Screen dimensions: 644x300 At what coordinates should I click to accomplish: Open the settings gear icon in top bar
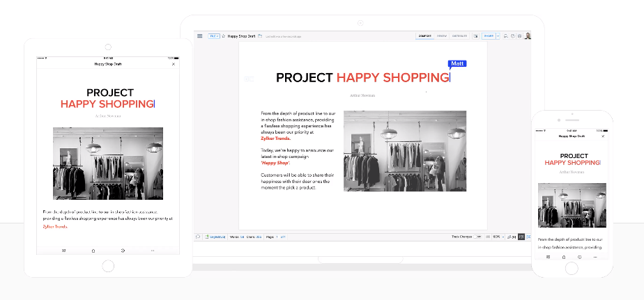pyautogui.click(x=519, y=36)
